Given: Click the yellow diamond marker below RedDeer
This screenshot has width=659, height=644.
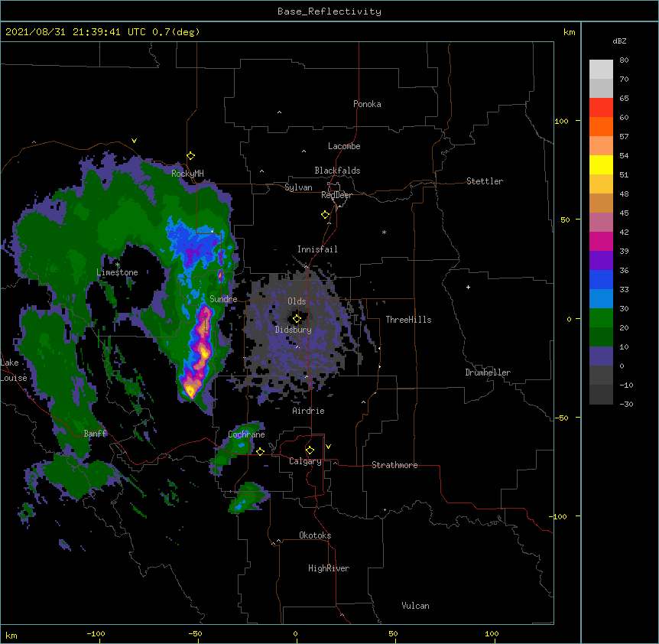Looking at the screenshot, I should point(326,215).
